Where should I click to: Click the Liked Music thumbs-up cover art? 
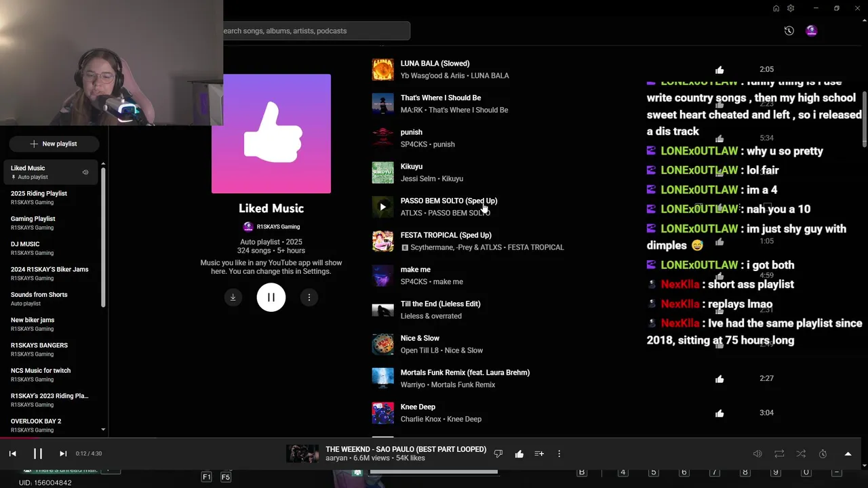coord(271,134)
